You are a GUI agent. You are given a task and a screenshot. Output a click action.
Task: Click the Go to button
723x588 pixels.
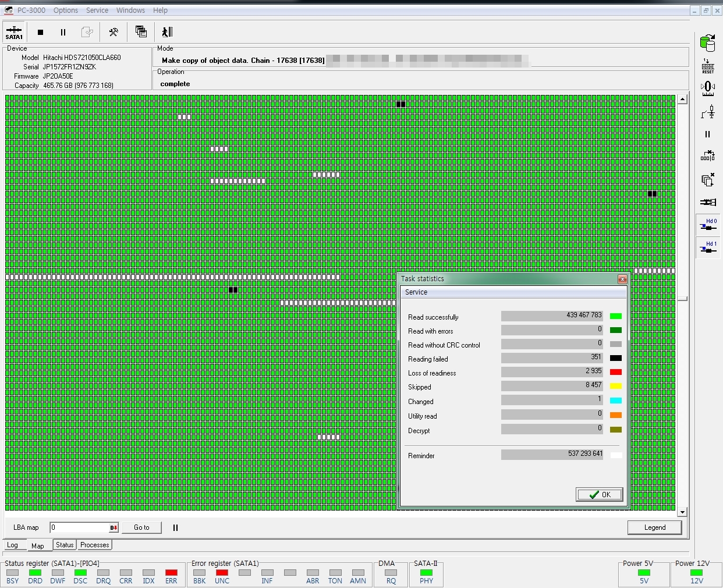coord(141,527)
